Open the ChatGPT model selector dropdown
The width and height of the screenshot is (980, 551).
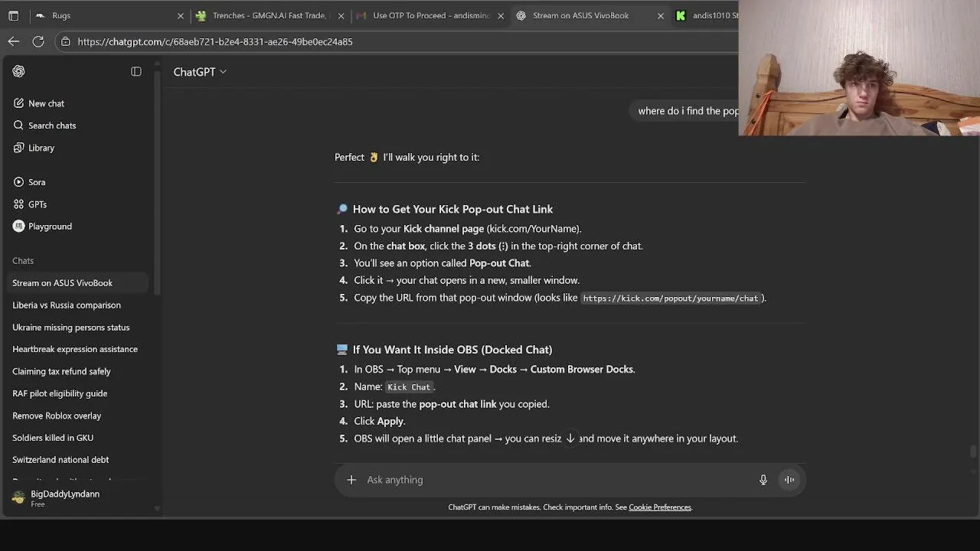[x=200, y=72]
